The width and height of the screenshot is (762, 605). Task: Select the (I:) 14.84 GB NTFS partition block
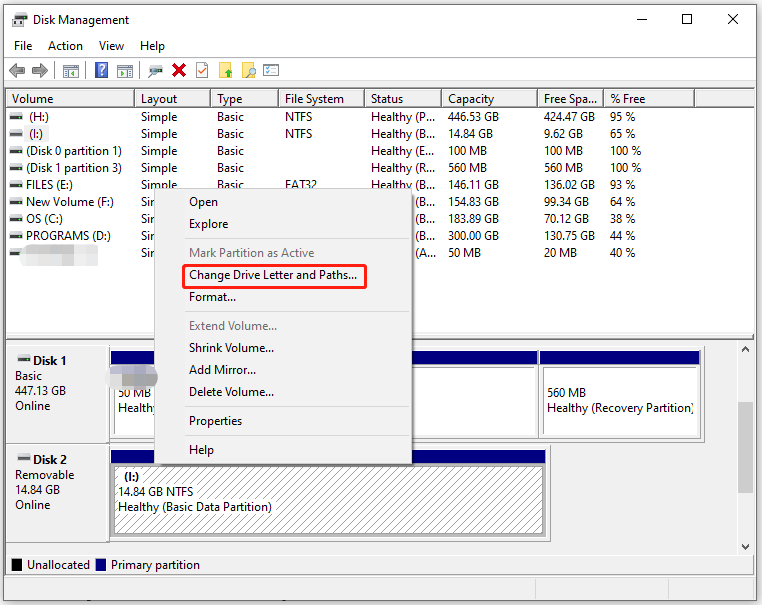pyautogui.click(x=329, y=500)
